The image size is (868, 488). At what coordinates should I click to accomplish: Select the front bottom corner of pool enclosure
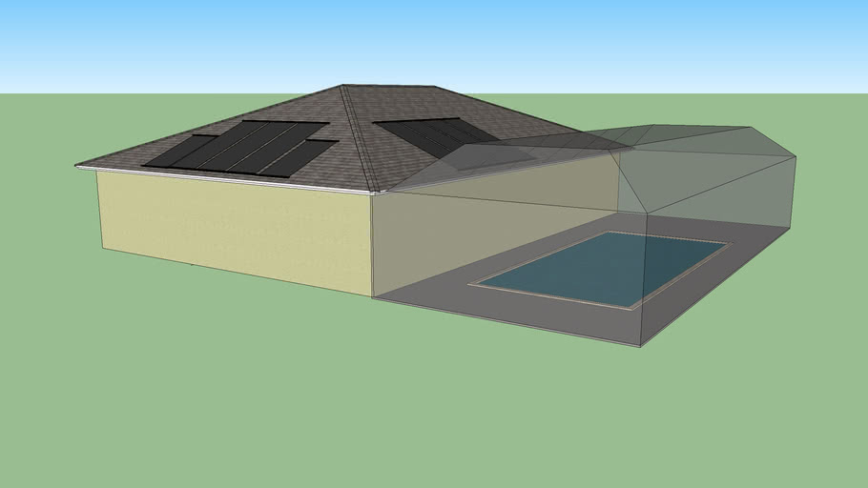[639, 345]
